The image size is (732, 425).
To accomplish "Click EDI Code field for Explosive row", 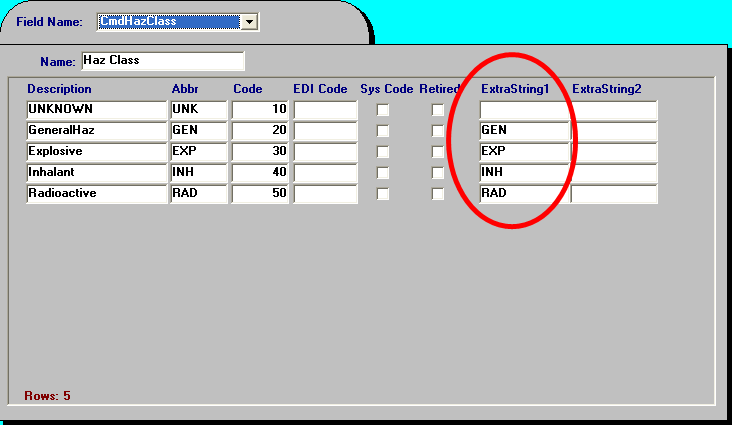I will pyautogui.click(x=325, y=152).
